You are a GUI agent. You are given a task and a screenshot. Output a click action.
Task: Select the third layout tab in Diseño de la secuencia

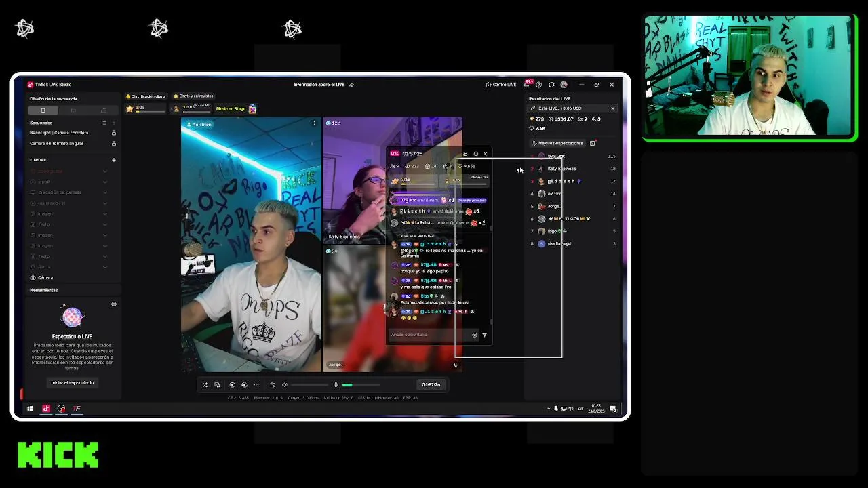103,110
